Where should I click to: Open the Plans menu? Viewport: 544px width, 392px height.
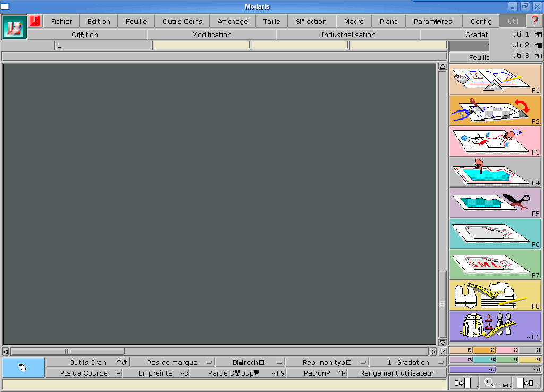(x=388, y=21)
